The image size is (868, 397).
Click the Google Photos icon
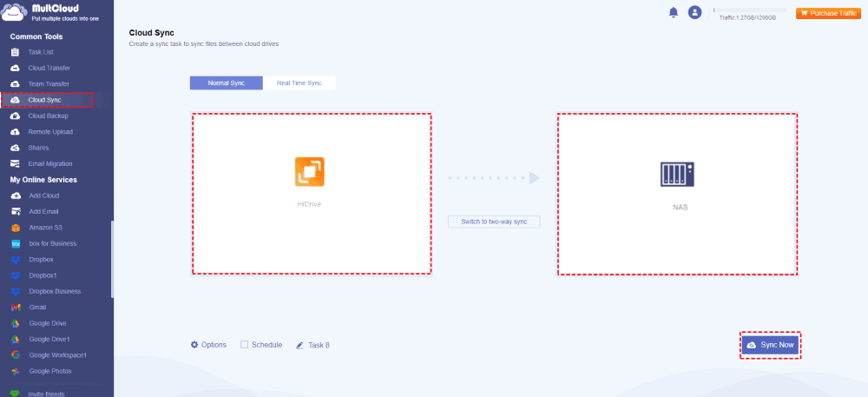(x=16, y=371)
